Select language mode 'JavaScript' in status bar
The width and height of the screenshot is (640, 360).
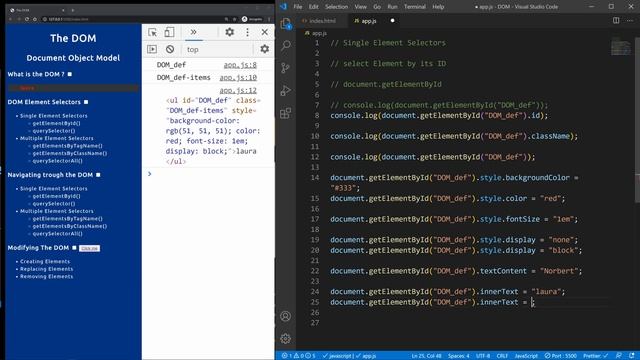click(x=526, y=356)
